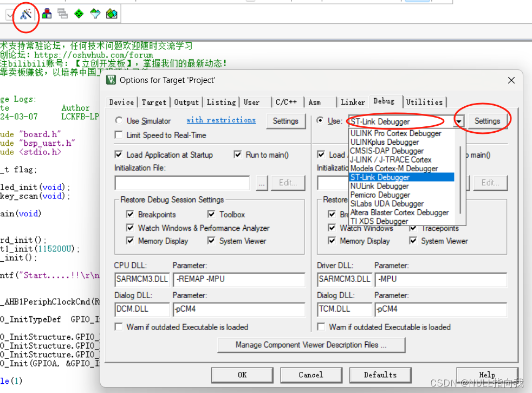Select the Use hardware debugger radio button
The image size is (532, 393).
point(320,120)
